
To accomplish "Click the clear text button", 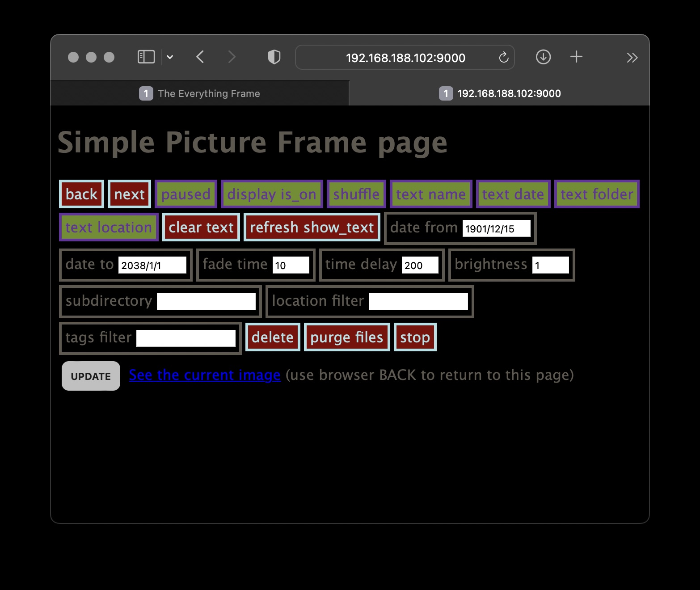I will [201, 227].
